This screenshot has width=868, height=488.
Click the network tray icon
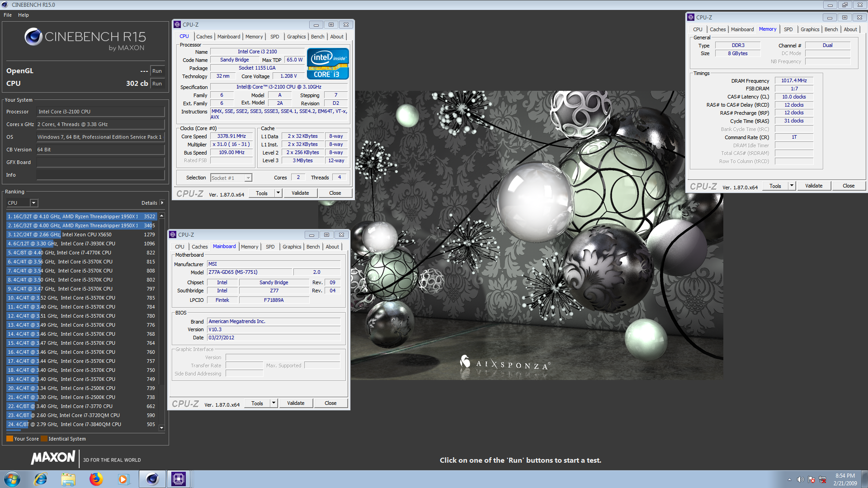(822, 479)
